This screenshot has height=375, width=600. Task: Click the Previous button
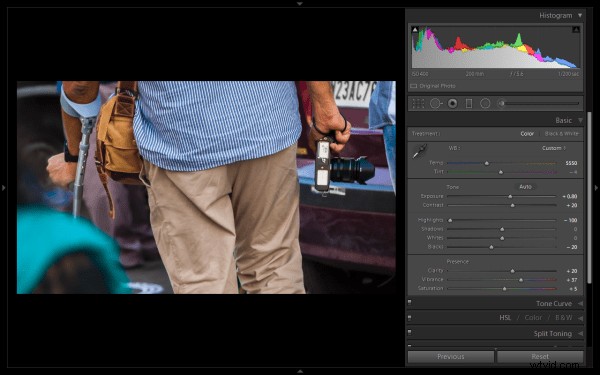(x=451, y=357)
